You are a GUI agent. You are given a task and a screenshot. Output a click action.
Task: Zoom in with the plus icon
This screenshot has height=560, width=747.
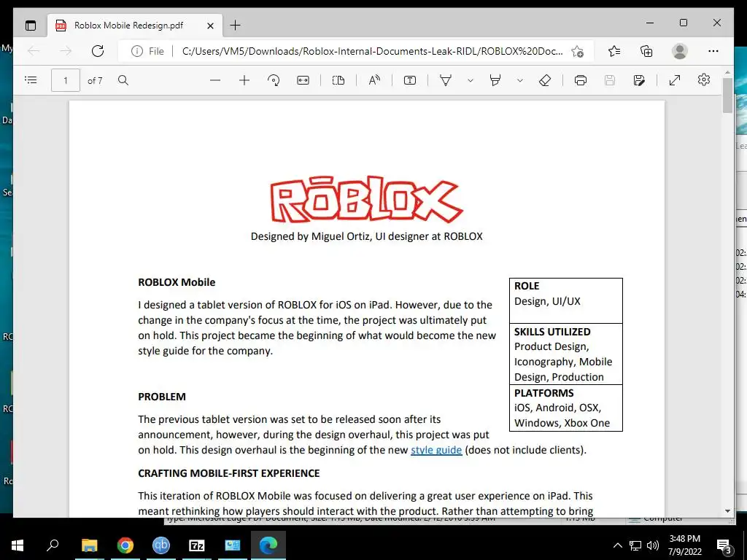[x=244, y=80]
